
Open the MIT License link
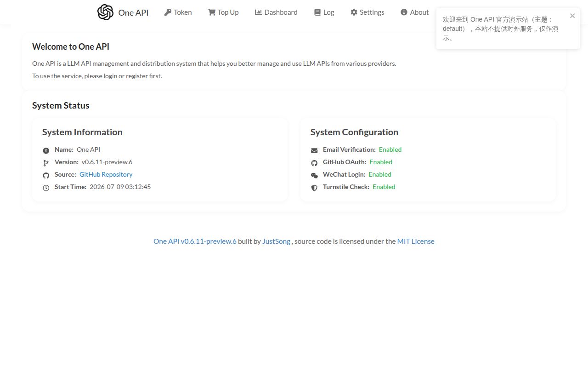click(416, 241)
